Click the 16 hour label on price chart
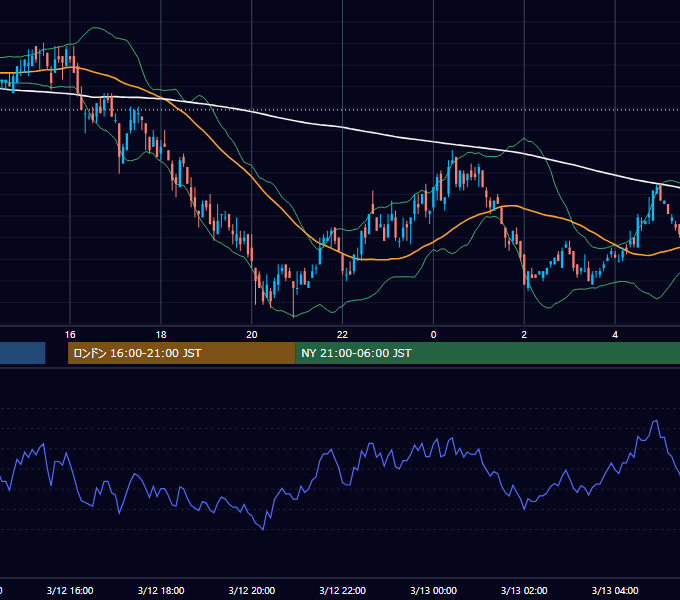The image size is (680, 600). pyautogui.click(x=70, y=335)
